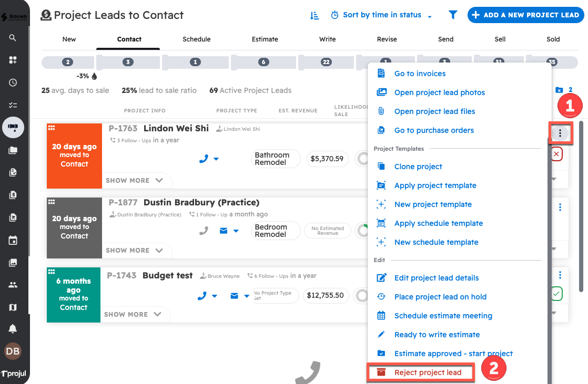
Task: Click the green checkmark box on Budget test
Action: pyautogui.click(x=556, y=294)
